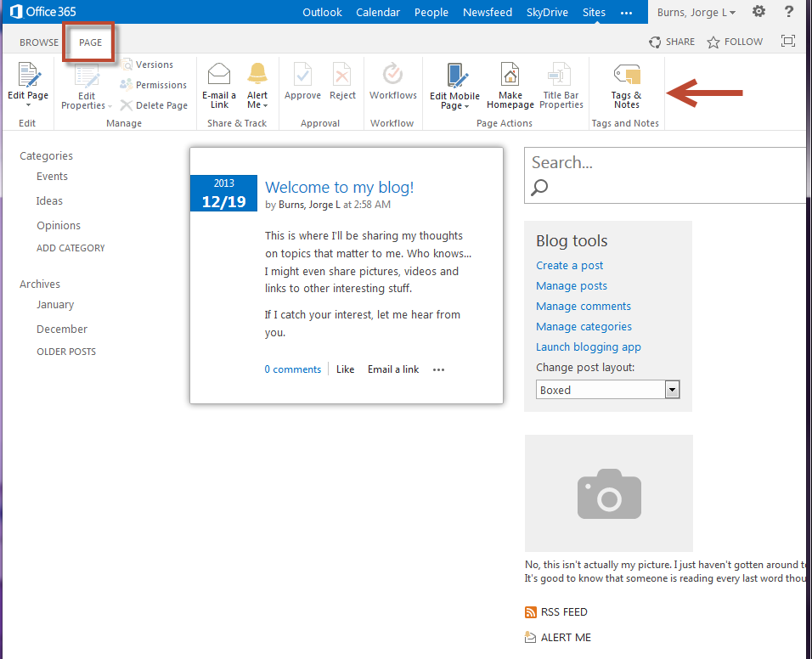Click the Delete Page icon
The width and height of the screenshot is (812, 659).
point(127,105)
